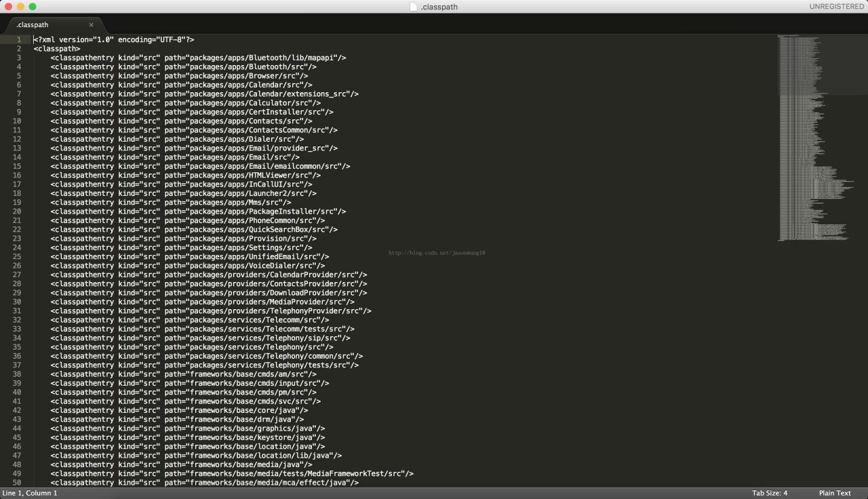
Task: Click line number 48 in the gutter
Action: click(16, 464)
